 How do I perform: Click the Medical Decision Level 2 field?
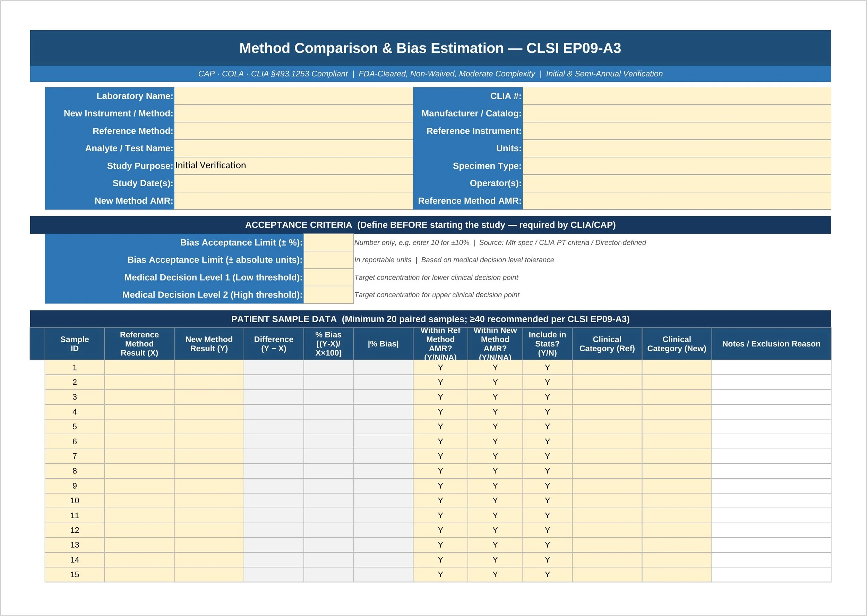(x=328, y=295)
